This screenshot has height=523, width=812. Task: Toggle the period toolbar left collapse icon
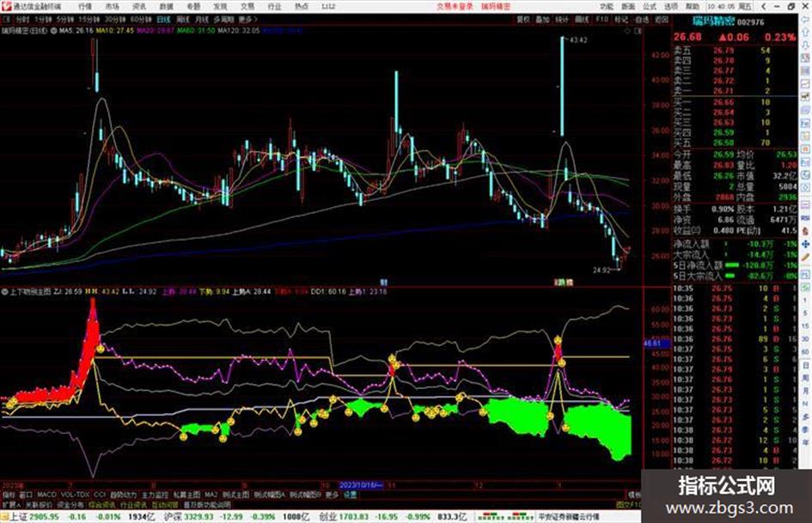(6, 20)
